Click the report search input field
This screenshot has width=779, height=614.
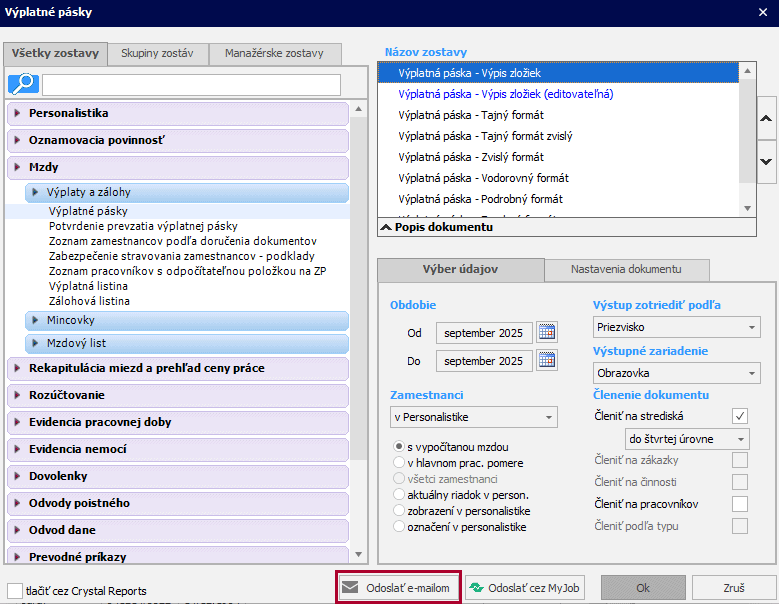pyautogui.click(x=190, y=84)
